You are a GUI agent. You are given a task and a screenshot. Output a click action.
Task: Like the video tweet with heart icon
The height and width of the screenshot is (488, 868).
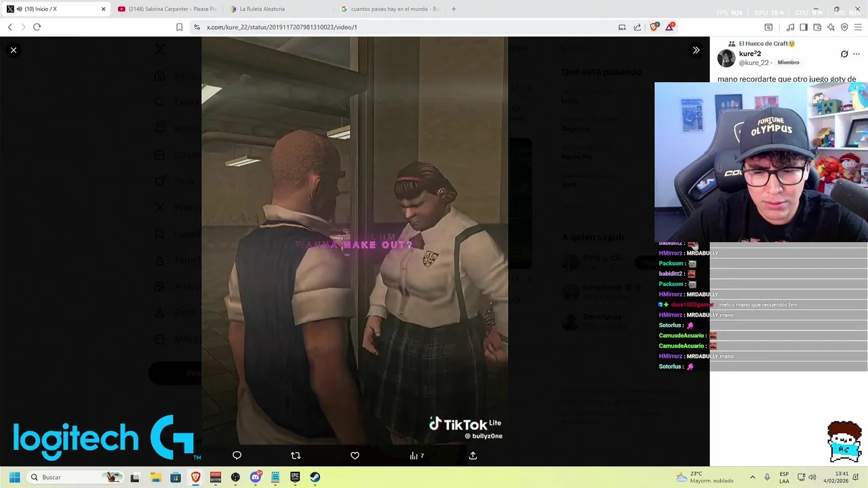pos(355,455)
